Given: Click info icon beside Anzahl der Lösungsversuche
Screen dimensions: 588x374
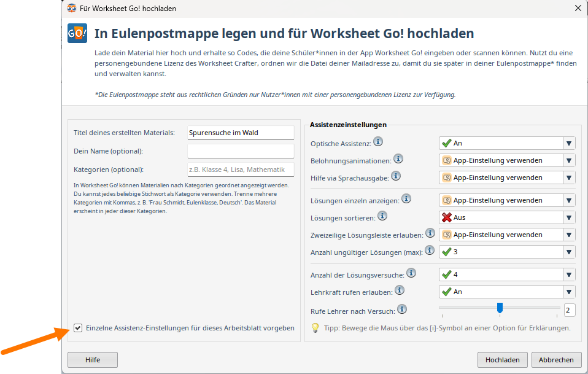Looking at the screenshot, I should coord(411,273).
